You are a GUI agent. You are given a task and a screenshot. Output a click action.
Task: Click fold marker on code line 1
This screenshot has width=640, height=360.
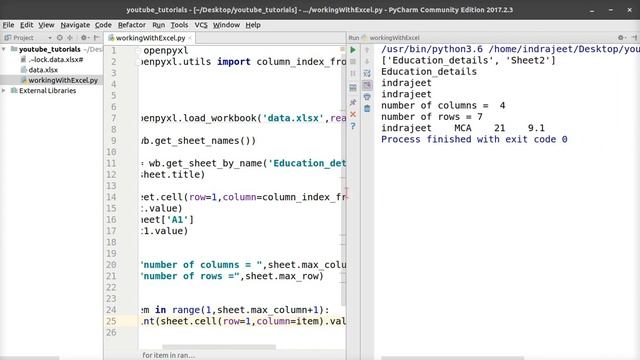pyautogui.click(x=138, y=51)
